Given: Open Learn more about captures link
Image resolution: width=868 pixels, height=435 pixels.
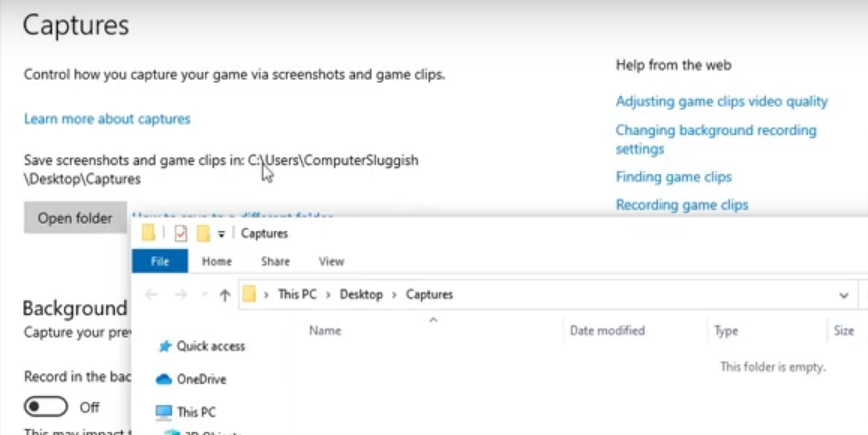Looking at the screenshot, I should (107, 118).
